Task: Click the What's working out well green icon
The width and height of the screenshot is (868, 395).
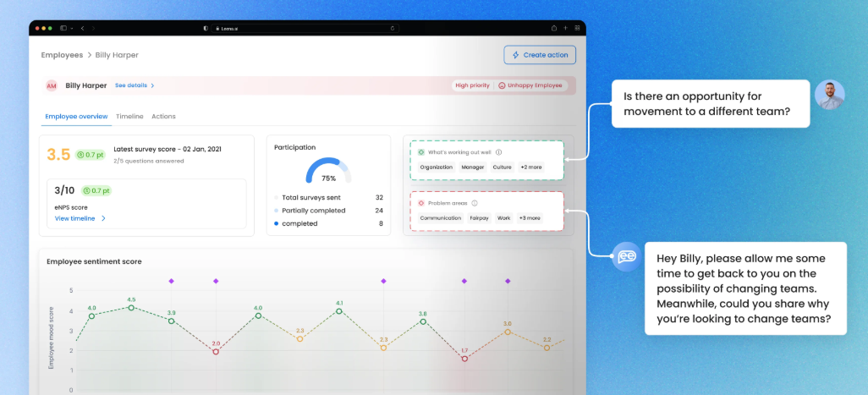Action: [421, 152]
